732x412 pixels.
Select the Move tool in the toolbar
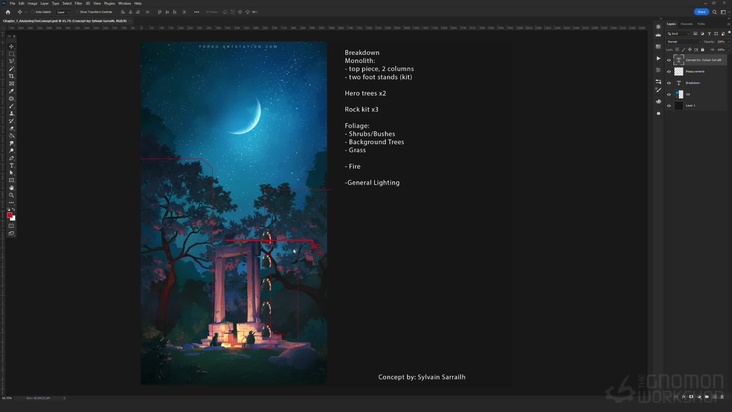point(12,46)
